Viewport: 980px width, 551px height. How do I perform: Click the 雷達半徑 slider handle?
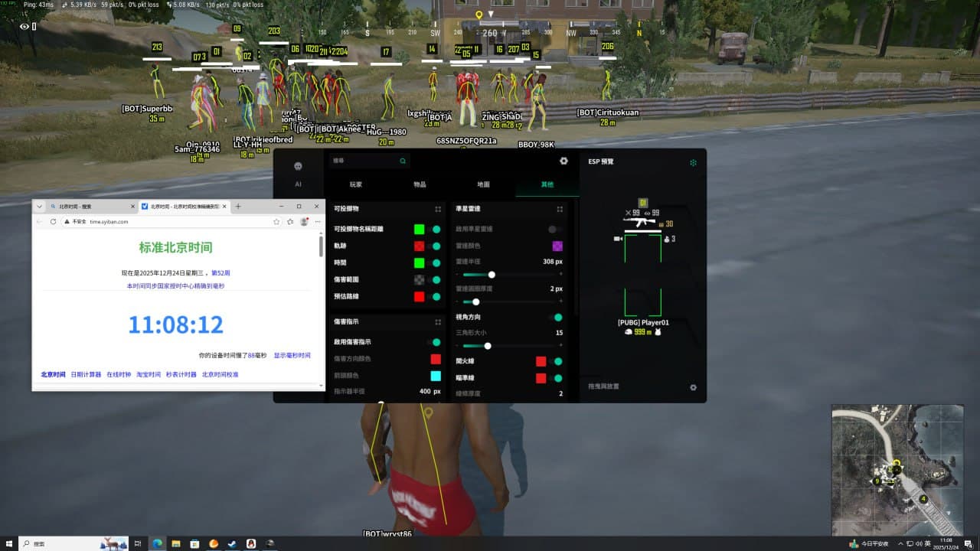coord(492,275)
